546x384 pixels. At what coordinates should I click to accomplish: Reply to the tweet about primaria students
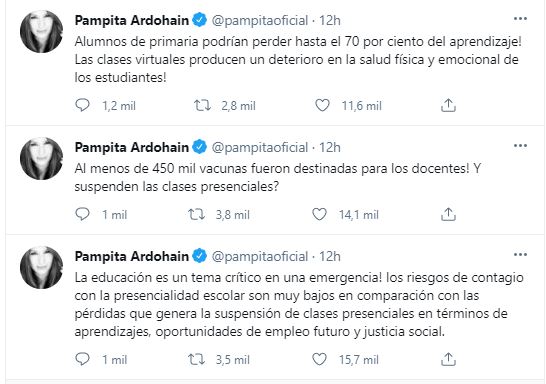coord(83,105)
